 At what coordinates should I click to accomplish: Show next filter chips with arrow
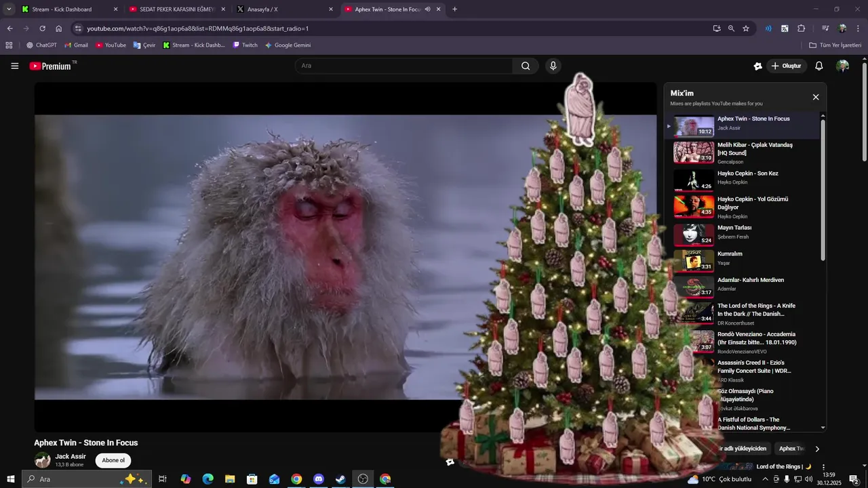817,449
